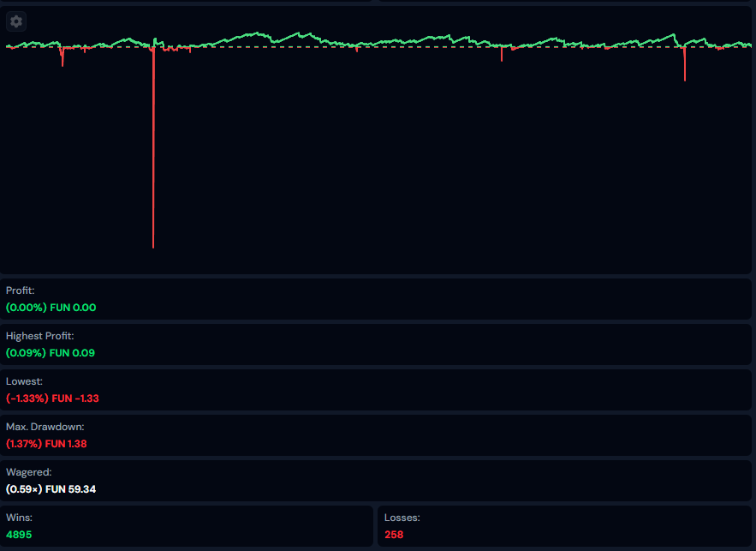This screenshot has height=551, width=756.
Task: Click the Wagered label
Action: click(x=28, y=471)
